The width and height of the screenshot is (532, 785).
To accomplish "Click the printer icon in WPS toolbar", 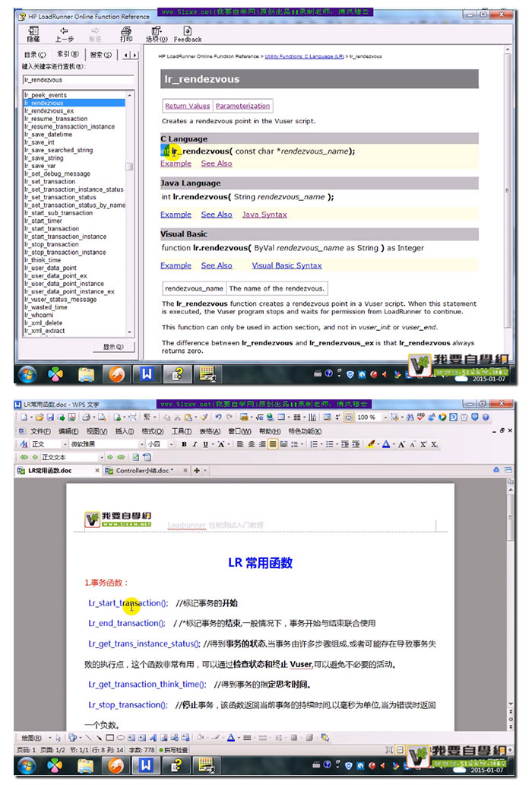I will pos(87,417).
